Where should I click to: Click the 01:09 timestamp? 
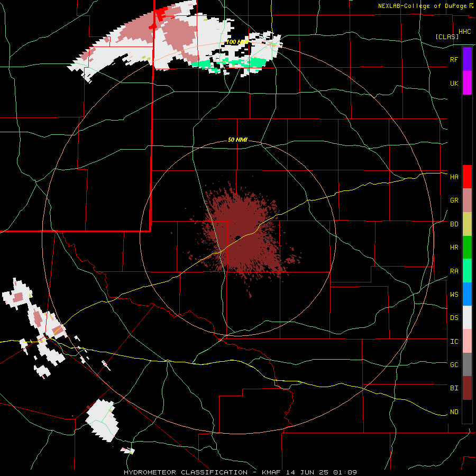click(x=344, y=472)
